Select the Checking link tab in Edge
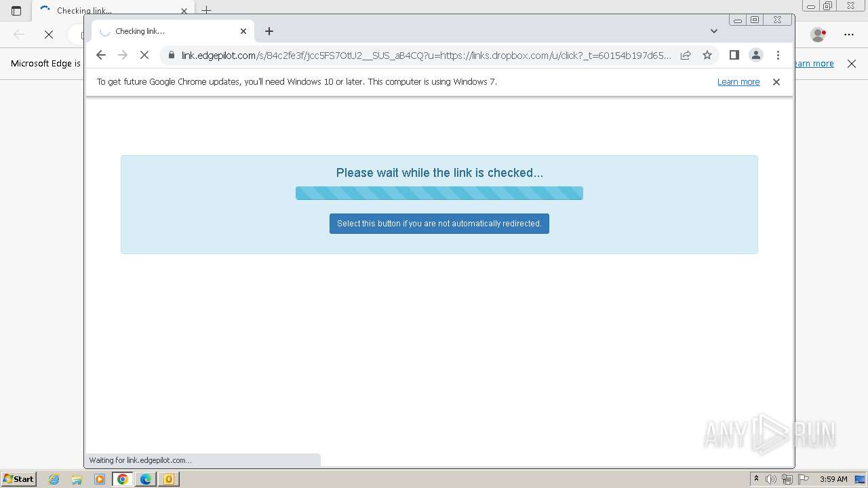The height and width of the screenshot is (488, 868). pos(112,10)
